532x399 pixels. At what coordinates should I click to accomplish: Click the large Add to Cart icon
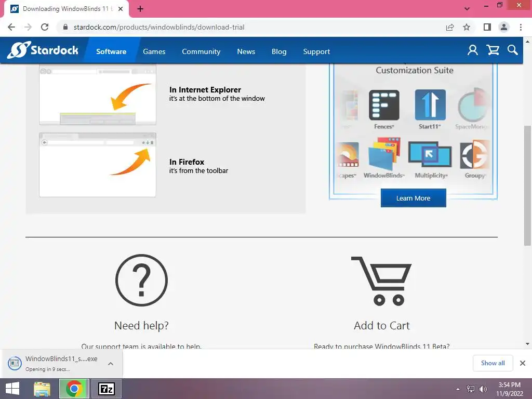pyautogui.click(x=381, y=281)
